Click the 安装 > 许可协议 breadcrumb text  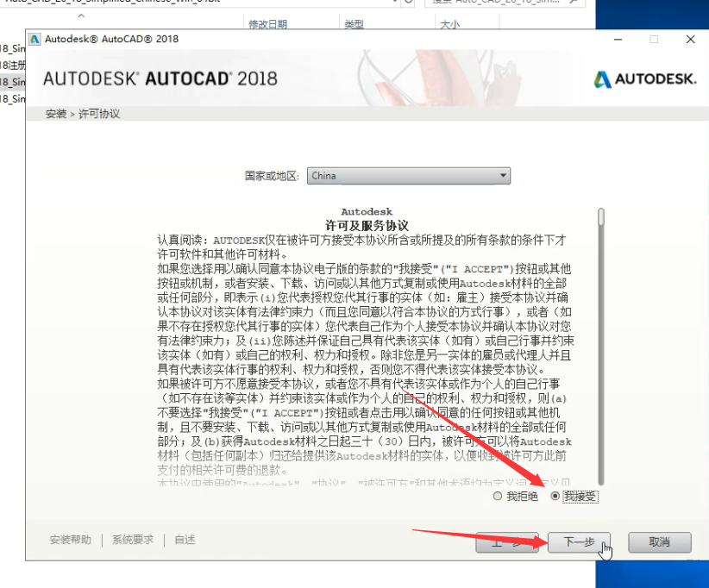[83, 114]
